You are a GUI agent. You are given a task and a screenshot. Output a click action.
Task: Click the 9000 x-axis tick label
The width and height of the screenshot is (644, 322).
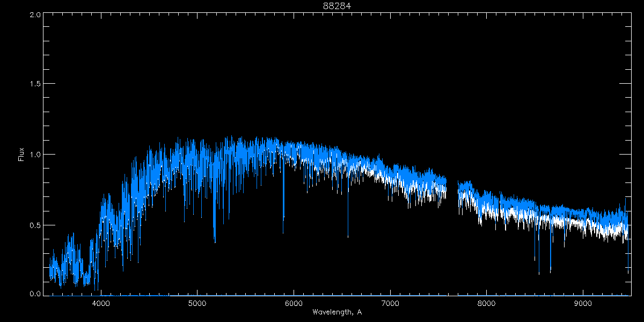583,303
